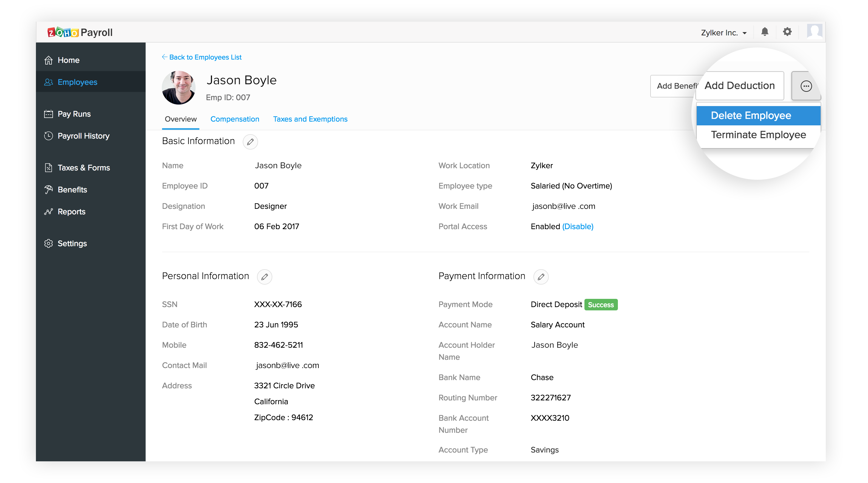Click the Add Deduction button
Image resolution: width=868 pixels, height=483 pixels.
coord(740,85)
